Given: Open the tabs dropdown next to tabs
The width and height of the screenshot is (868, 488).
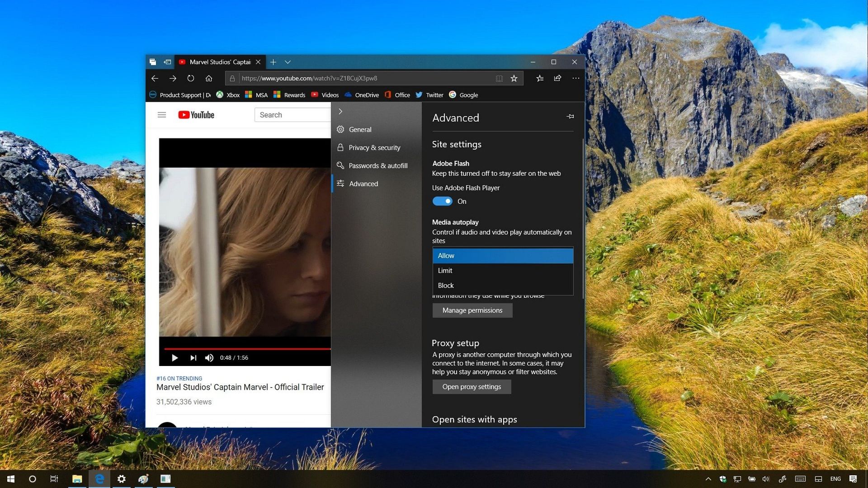Looking at the screenshot, I should (288, 62).
